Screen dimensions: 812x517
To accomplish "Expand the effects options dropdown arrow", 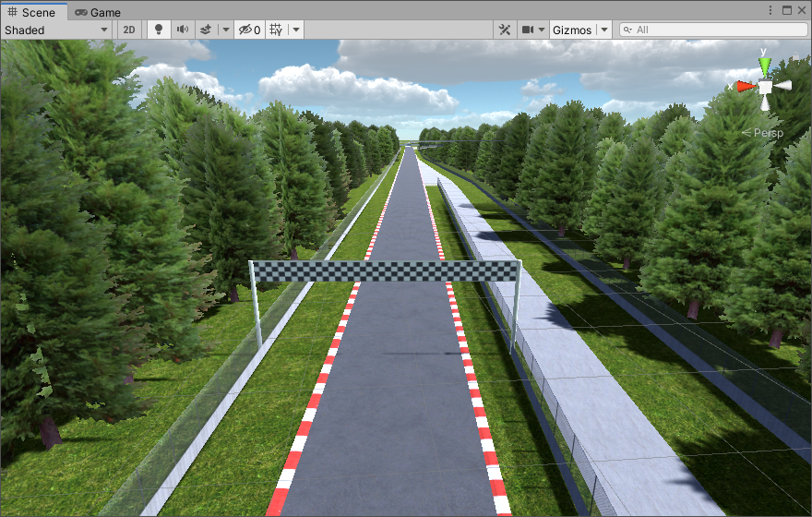I will tap(225, 30).
